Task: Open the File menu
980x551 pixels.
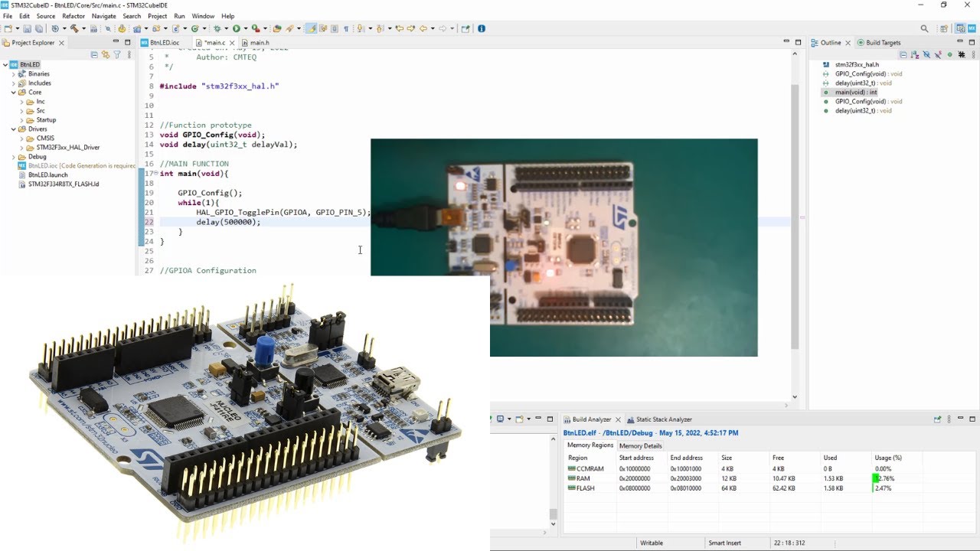Action: (x=8, y=16)
